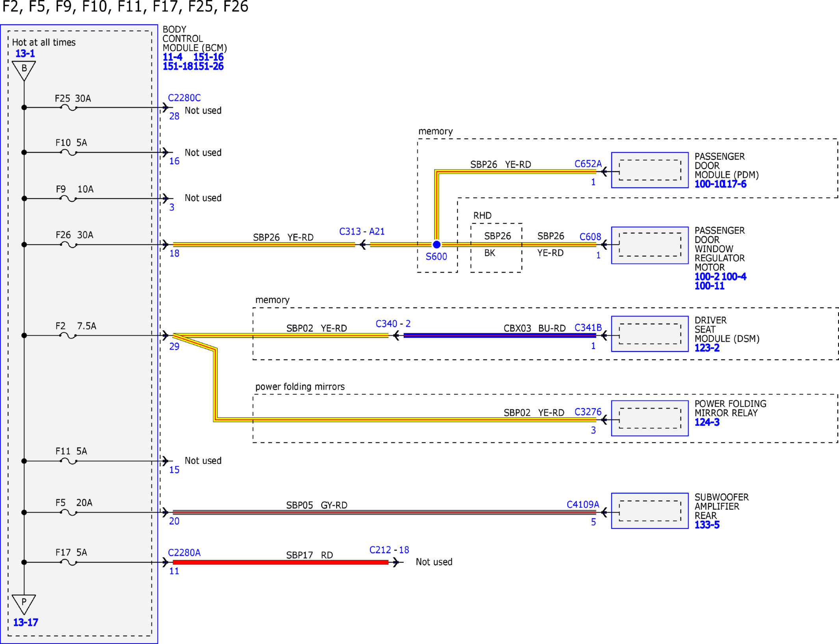Screen dimensions: 839x644
Task: Click the Subwoofer Amplifier Rear component box
Action: (x=650, y=511)
